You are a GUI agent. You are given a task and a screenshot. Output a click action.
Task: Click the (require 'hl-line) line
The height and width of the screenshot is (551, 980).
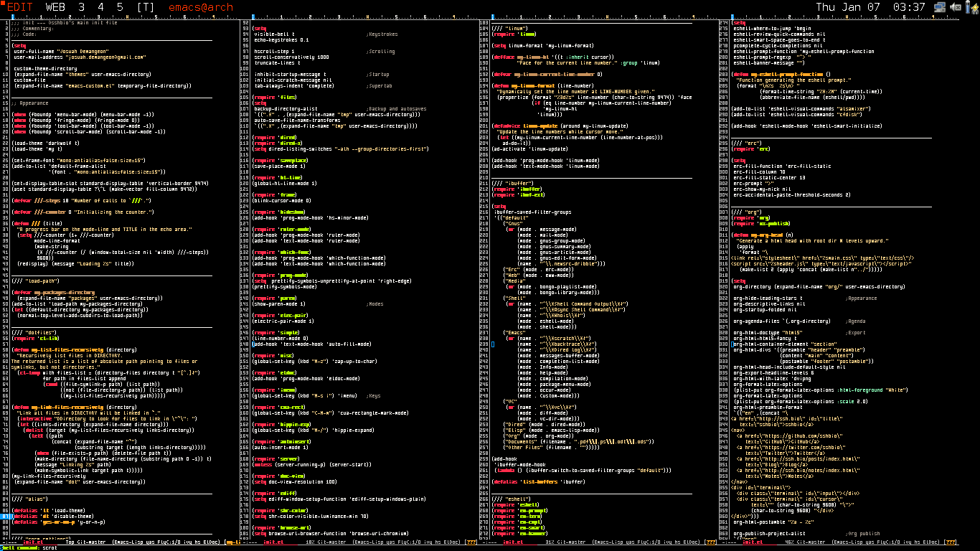pyautogui.click(x=278, y=177)
